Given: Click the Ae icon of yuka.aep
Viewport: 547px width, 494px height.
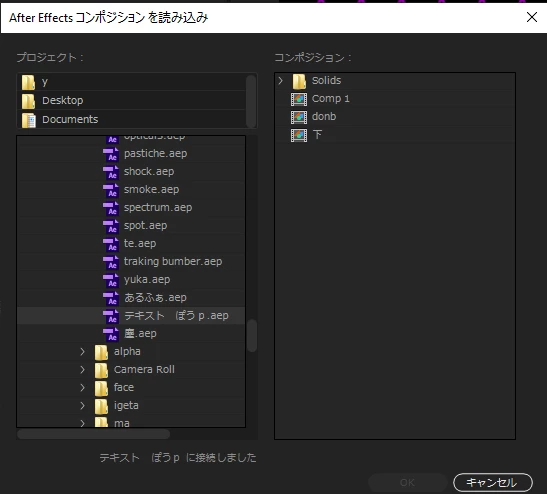Looking at the screenshot, I should pos(111,280).
